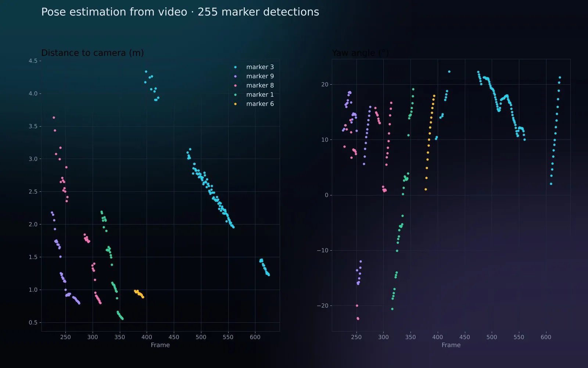Click the green dot beside marker 1

[236, 95]
